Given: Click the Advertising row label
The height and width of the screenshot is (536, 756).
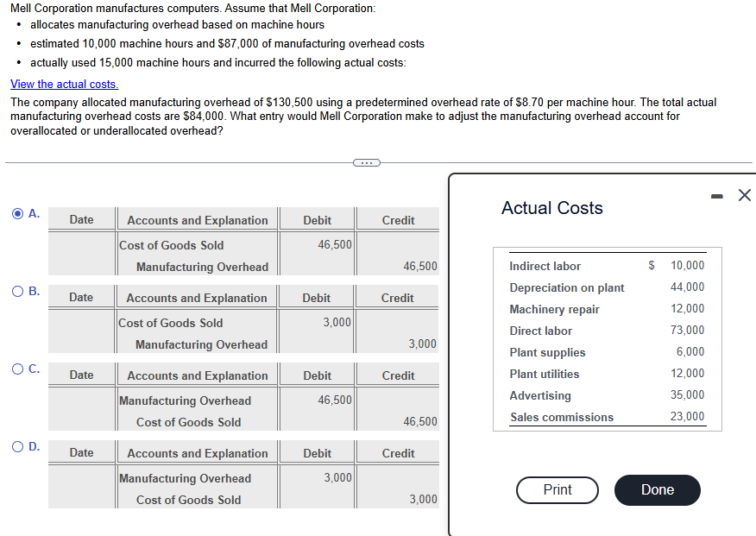Looking at the screenshot, I should (540, 395).
